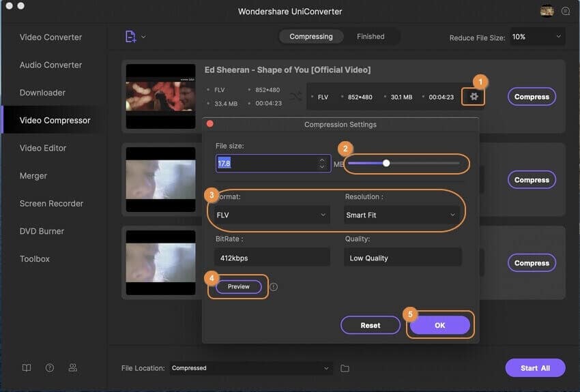Click the third video thumbnail
The width and height of the screenshot is (580, 392).
click(x=160, y=262)
